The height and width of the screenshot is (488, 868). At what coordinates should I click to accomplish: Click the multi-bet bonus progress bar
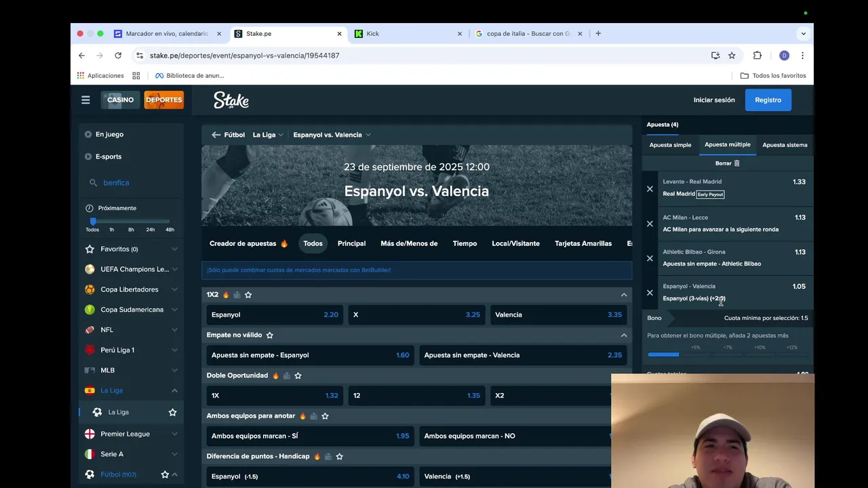[x=728, y=354]
